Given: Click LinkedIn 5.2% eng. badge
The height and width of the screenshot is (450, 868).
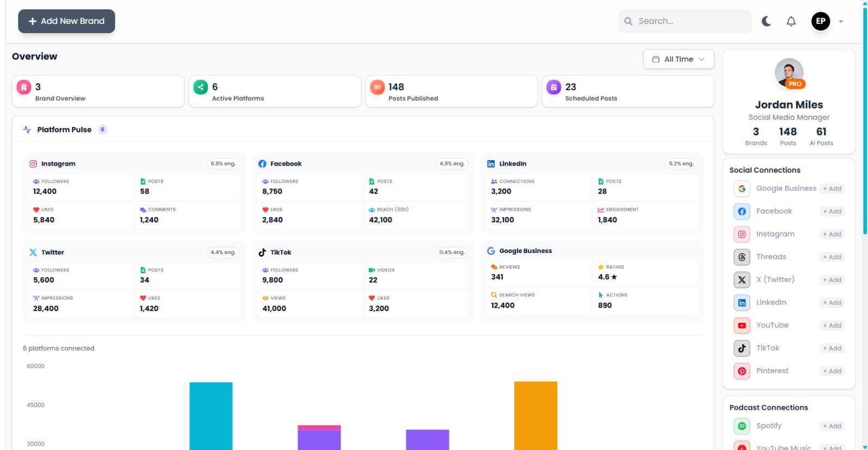Looking at the screenshot, I should point(681,164).
